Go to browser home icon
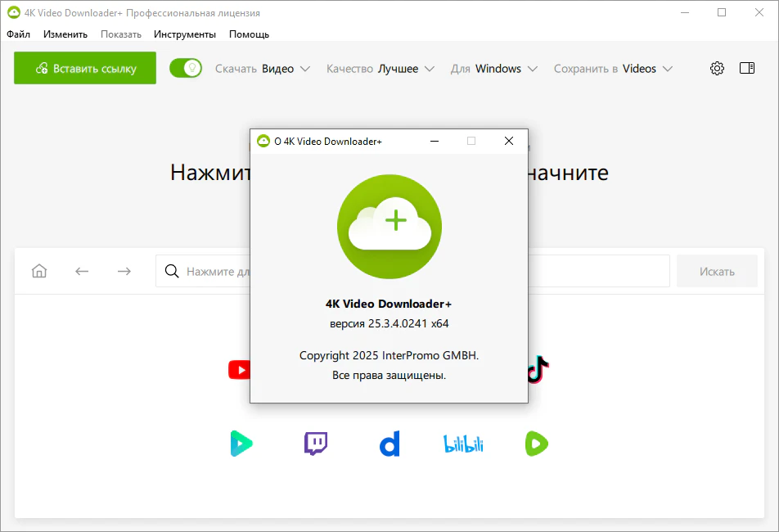This screenshot has height=532, width=779. [39, 271]
